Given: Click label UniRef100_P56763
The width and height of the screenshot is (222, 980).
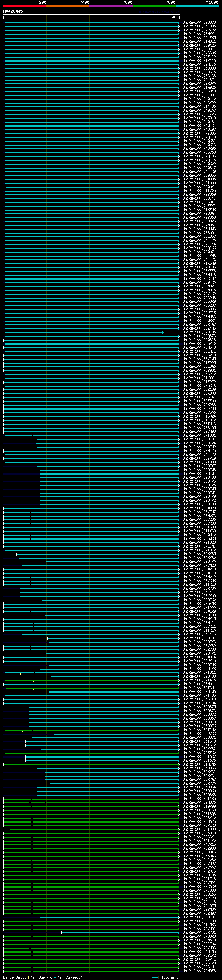Looking at the screenshot, I should [199, 153].
